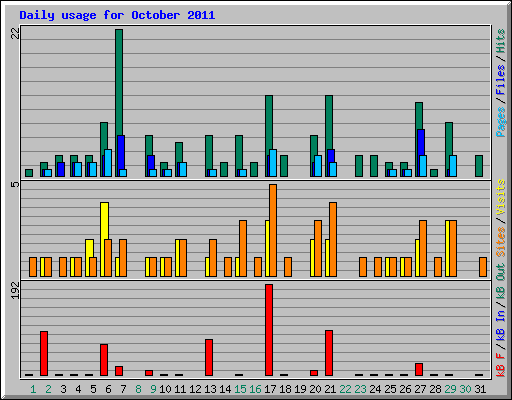The image size is (512, 400).
Task: Click the red kB bar on day 6
Action: click(x=104, y=360)
